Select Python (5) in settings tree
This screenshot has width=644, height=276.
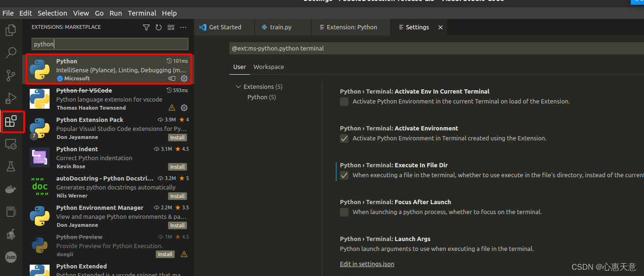[x=262, y=97]
